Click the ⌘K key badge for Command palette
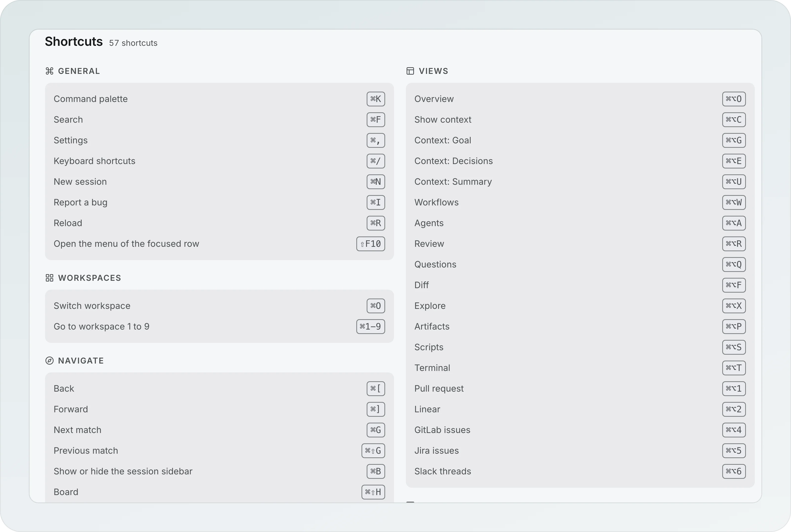The height and width of the screenshot is (532, 791). coord(376,99)
